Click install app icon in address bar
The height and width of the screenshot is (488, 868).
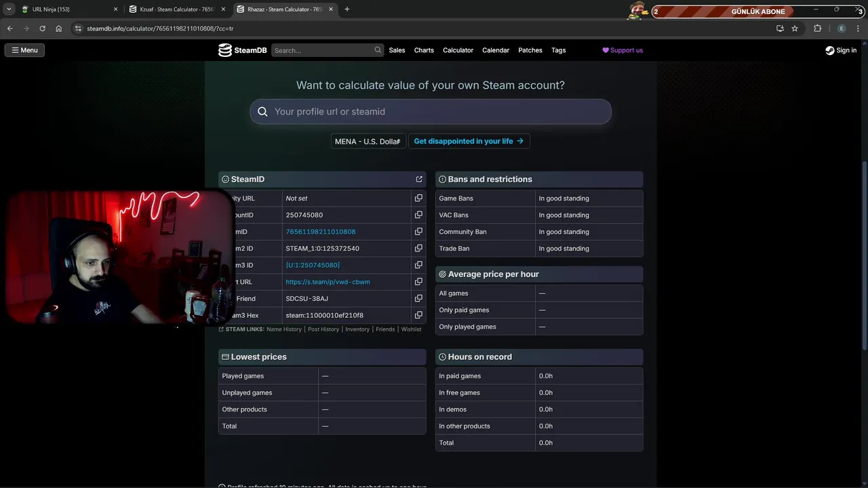tap(780, 28)
